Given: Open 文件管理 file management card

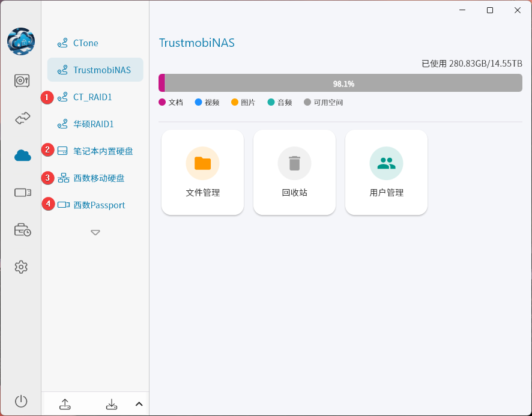Looking at the screenshot, I should 203,172.
